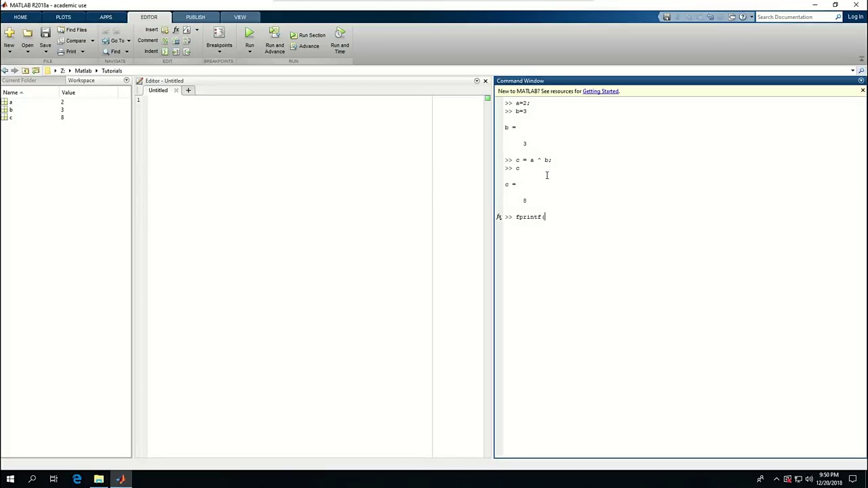Add a new editor tab with the plus button

[189, 90]
